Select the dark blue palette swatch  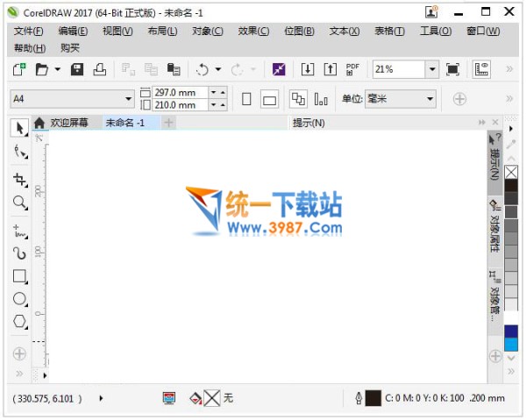(x=511, y=331)
